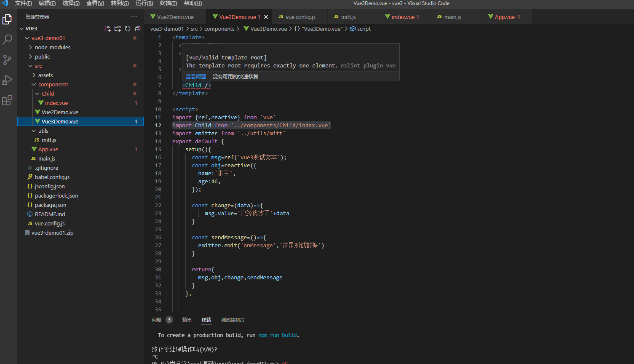Expand the assets folder

pos(34,75)
